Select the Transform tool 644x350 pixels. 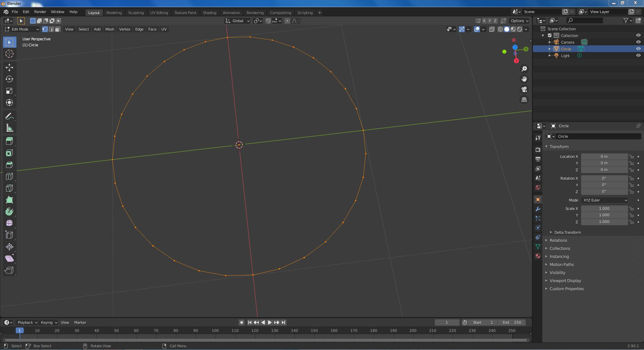[9, 103]
